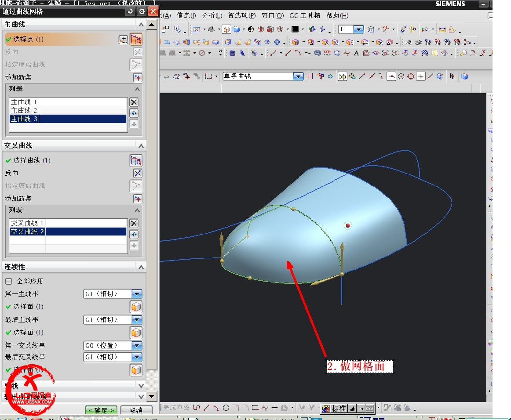511x420 pixels.
Task: Add new cross curve set
Action: [x=138, y=199]
